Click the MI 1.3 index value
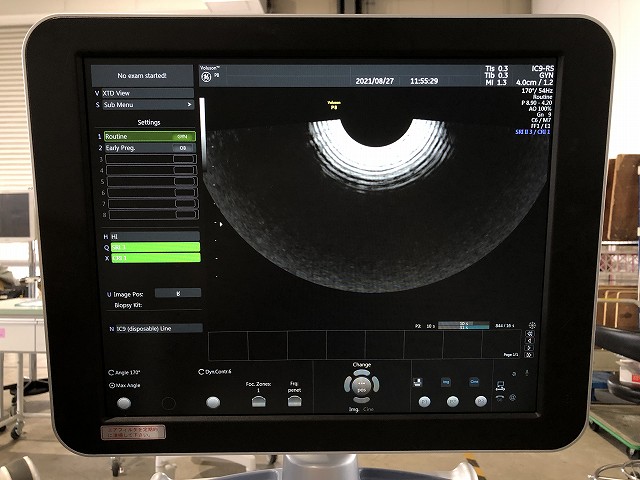Image resolution: width=640 pixels, height=480 pixels. click(496, 82)
